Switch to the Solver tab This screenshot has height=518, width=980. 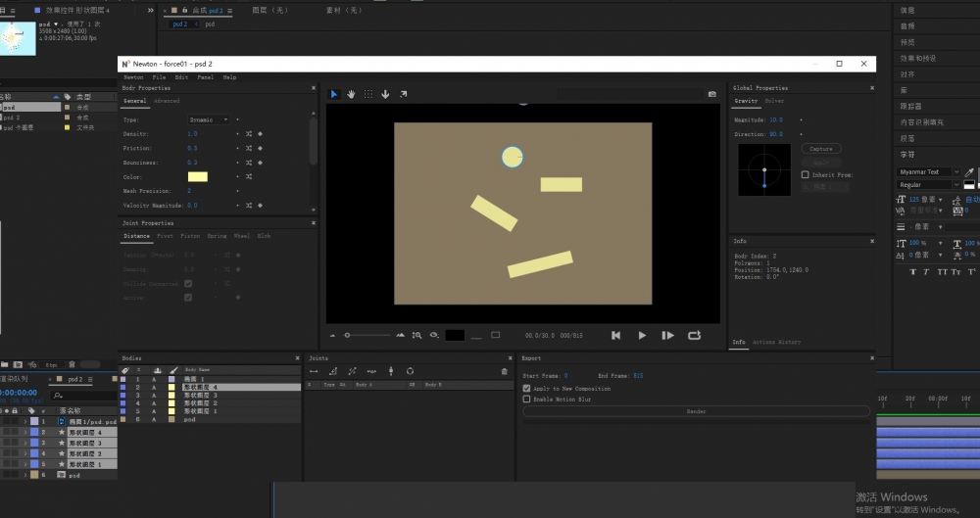774,101
